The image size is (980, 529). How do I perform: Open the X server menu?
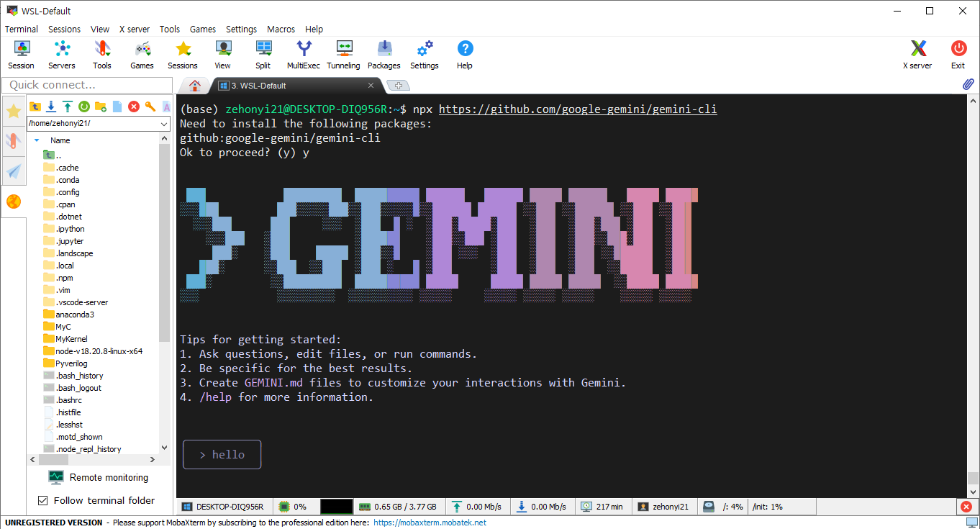[x=135, y=30]
